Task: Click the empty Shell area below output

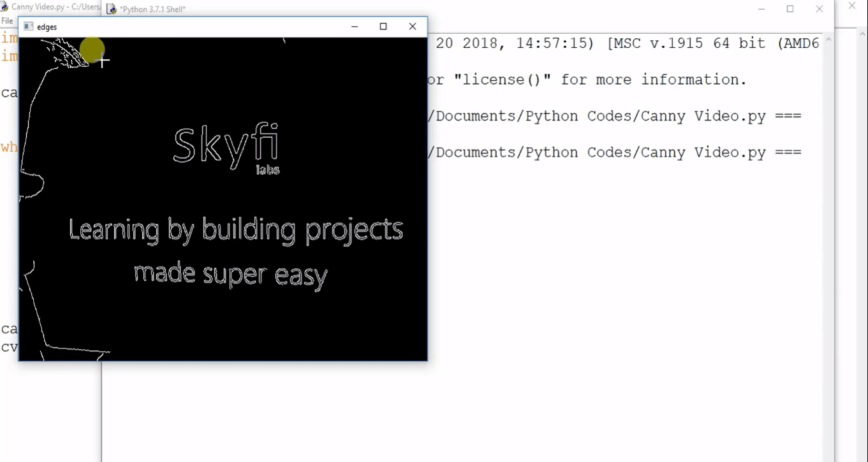Action: tap(466, 408)
